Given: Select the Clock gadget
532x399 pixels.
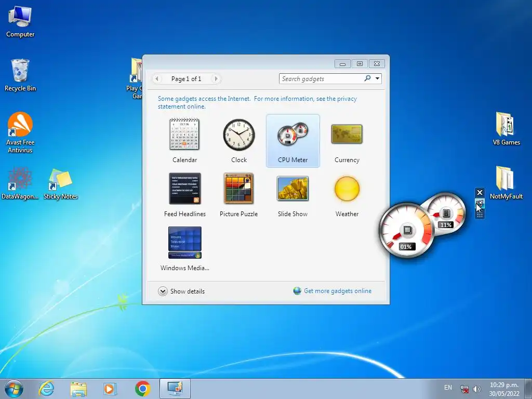Looking at the screenshot, I should 239,140.
